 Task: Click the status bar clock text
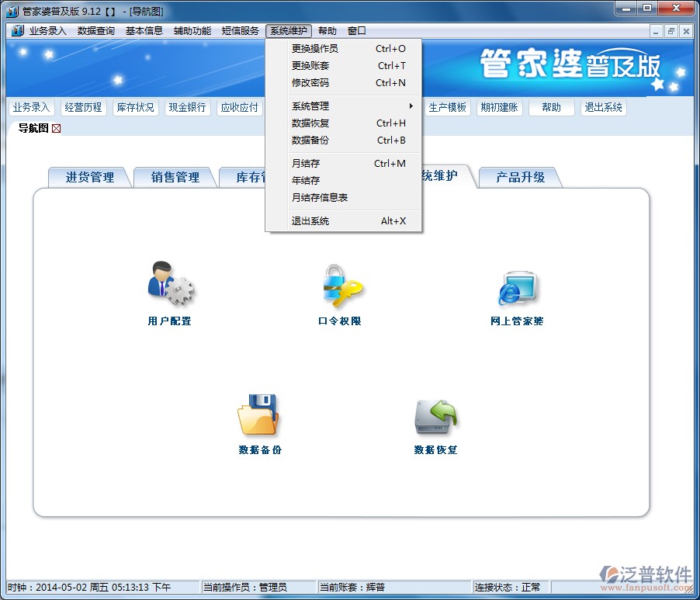(x=89, y=587)
